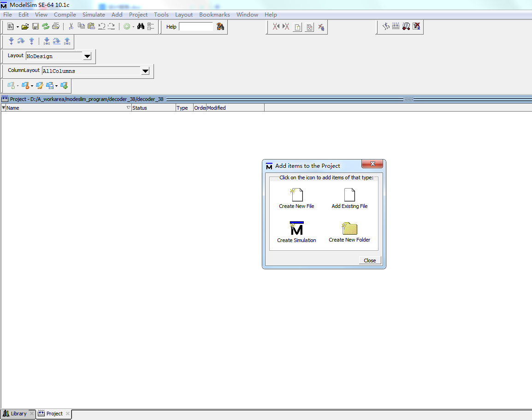
Task: Click the window icon with red minus
Action: point(25,85)
